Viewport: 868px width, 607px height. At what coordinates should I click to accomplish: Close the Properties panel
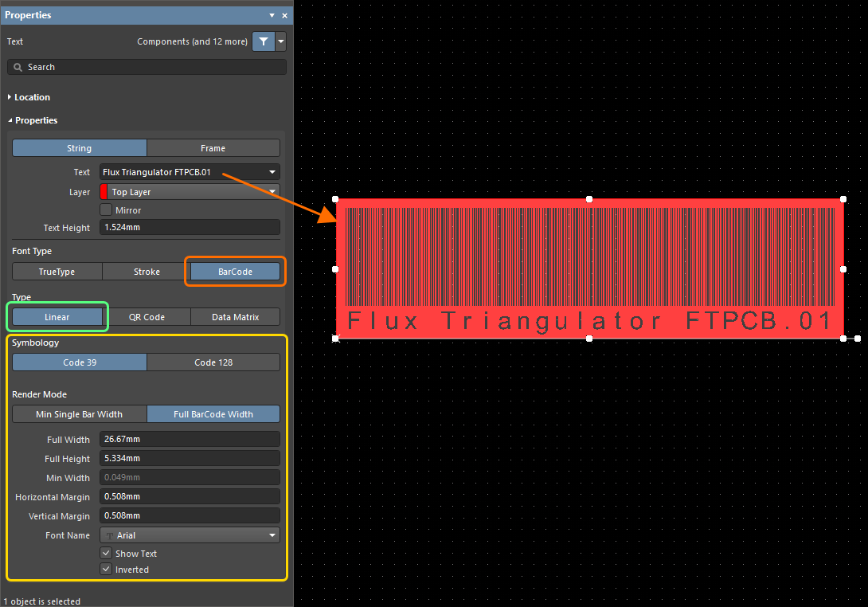pos(284,15)
